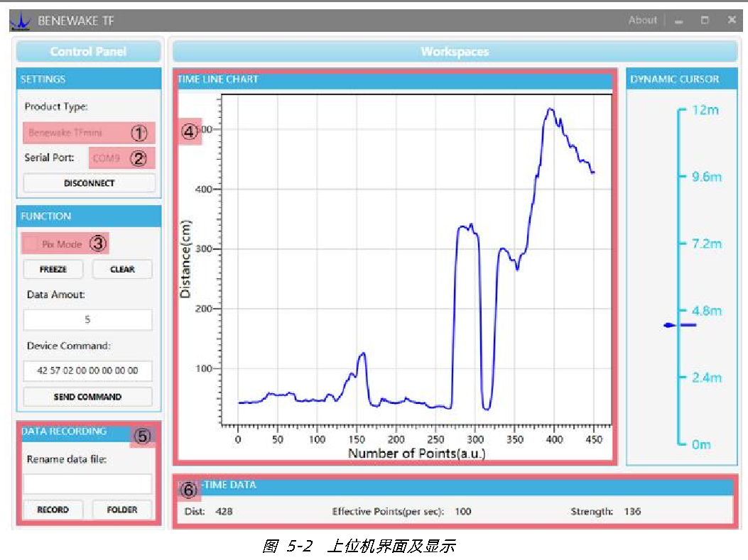Click the 4.8m label on cursor scale
The height and width of the screenshot is (560, 748).
[x=707, y=311]
